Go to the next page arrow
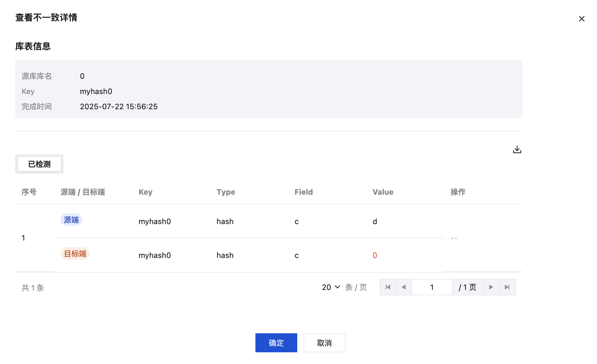This screenshot has height=364, width=597. pos(491,287)
